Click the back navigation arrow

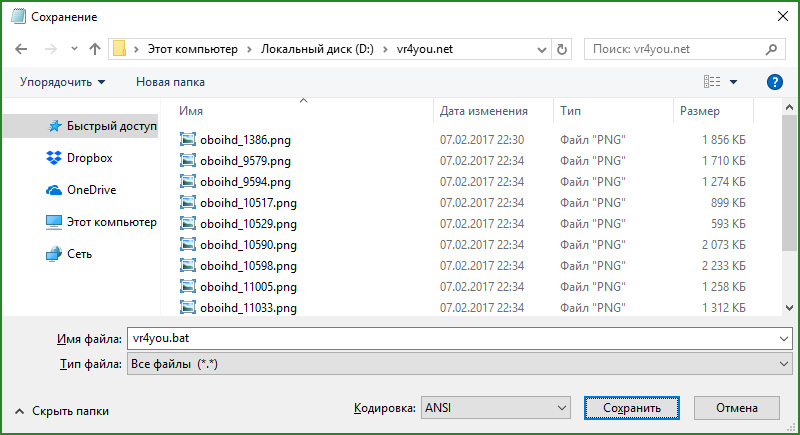tap(21, 48)
